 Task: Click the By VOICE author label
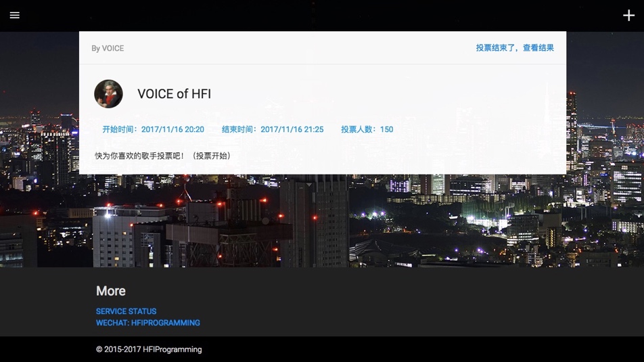[108, 48]
